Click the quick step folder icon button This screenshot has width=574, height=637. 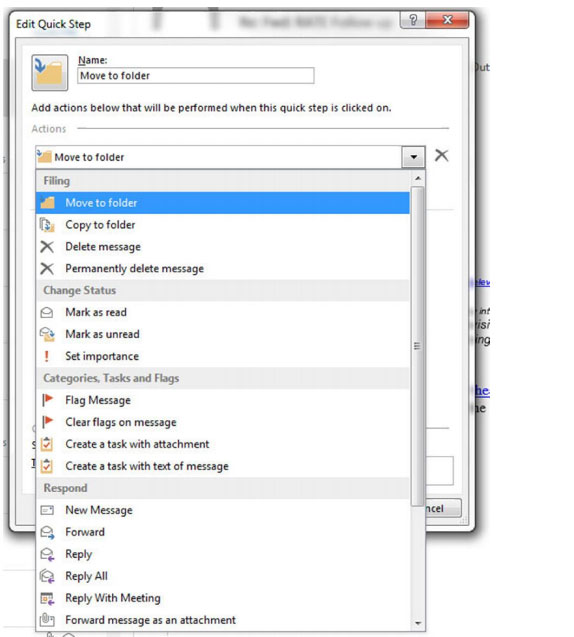click(x=50, y=72)
